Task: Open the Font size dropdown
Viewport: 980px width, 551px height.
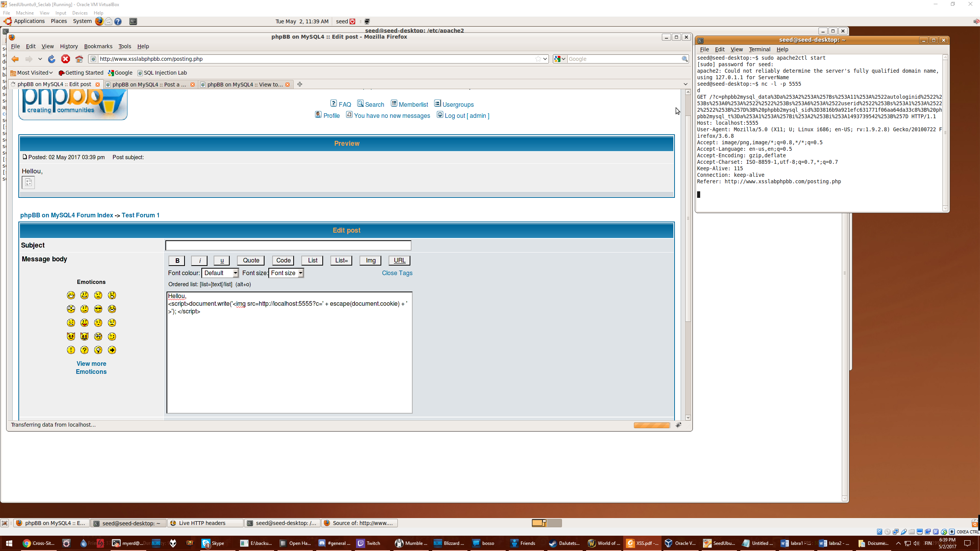Action: pos(286,273)
